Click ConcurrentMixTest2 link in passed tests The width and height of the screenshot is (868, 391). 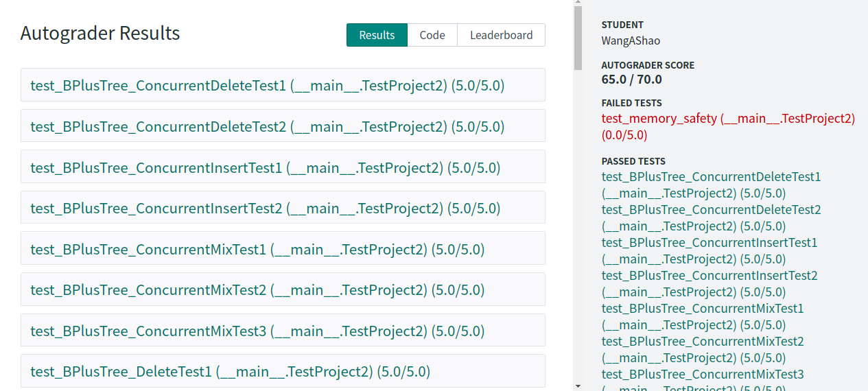point(703,342)
